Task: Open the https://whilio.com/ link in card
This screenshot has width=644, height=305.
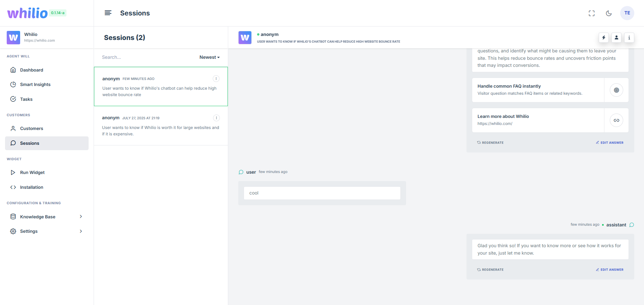Action: [495, 124]
